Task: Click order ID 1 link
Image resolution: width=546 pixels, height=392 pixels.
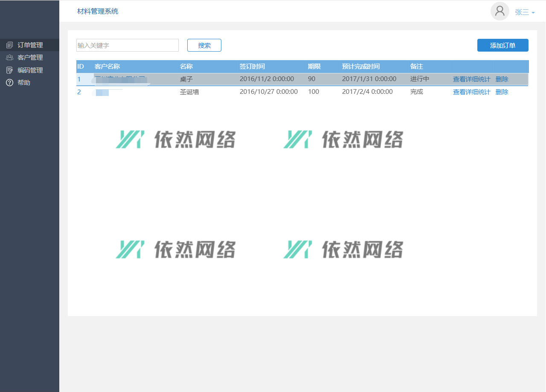Action: (79, 79)
